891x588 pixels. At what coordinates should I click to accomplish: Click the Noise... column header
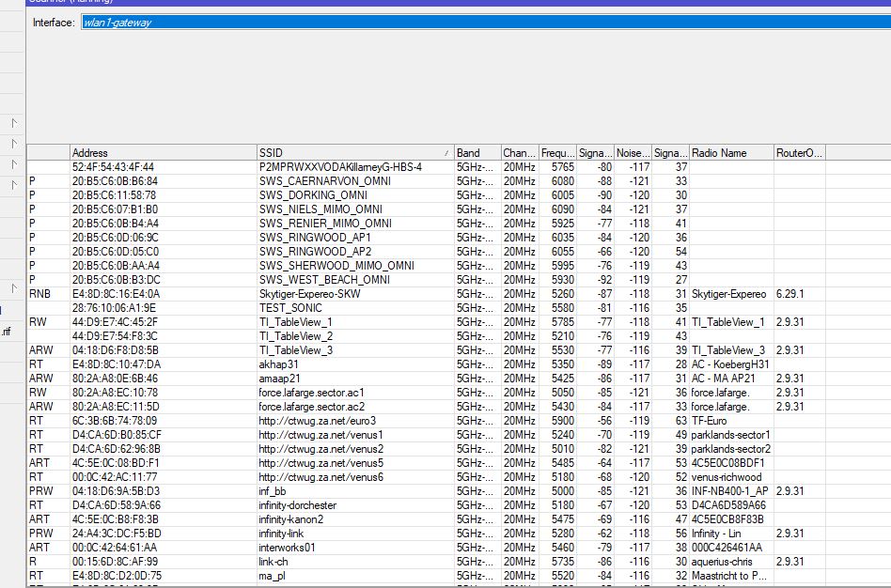point(632,152)
